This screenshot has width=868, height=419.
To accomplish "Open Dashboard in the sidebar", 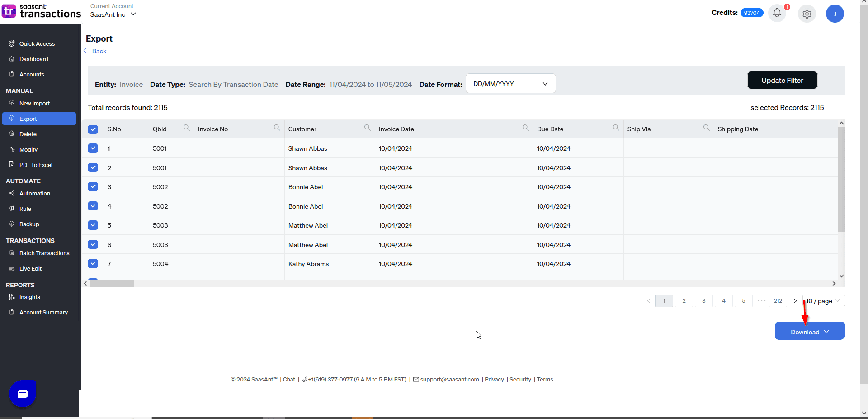I will point(33,59).
